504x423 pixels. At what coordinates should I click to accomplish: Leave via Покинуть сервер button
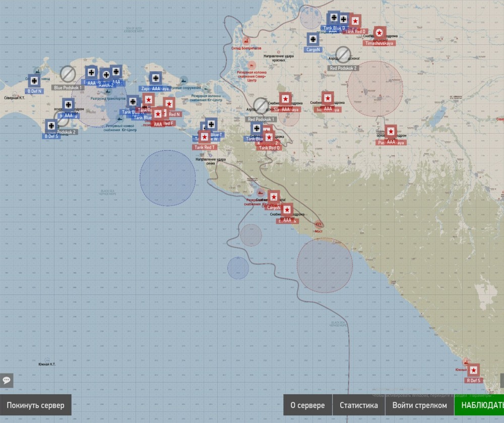point(35,405)
